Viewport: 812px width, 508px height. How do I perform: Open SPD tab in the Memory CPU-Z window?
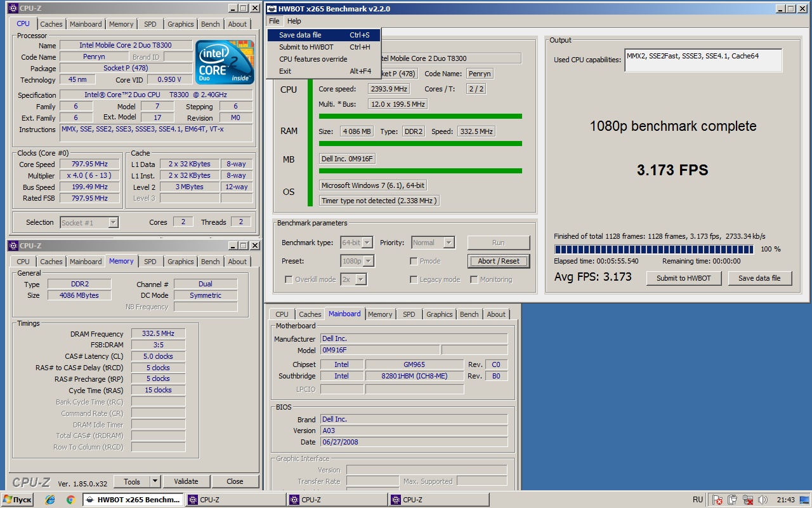pyautogui.click(x=150, y=262)
